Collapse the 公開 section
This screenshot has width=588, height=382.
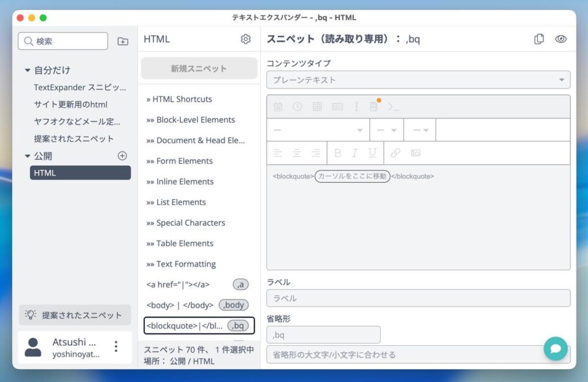28,156
